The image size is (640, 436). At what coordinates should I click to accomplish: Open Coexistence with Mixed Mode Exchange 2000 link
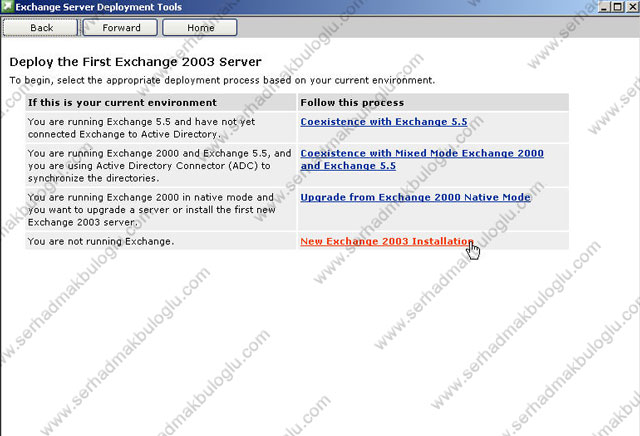tap(422, 159)
